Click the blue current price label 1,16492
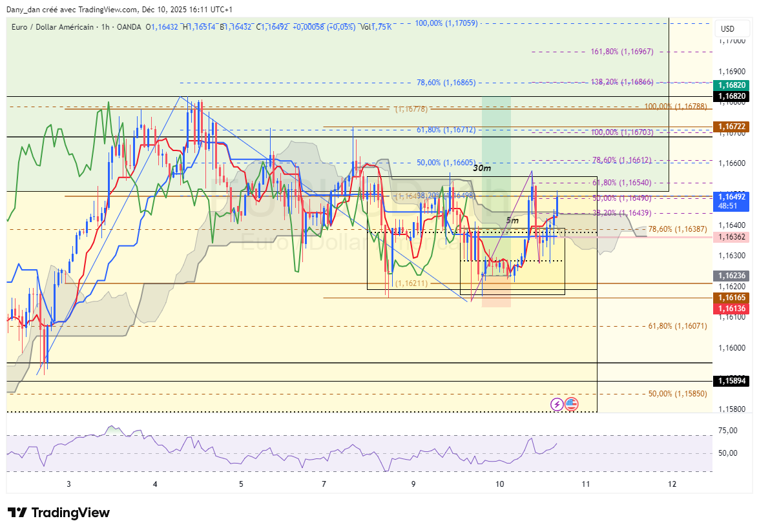The image size is (759, 532). tap(731, 201)
